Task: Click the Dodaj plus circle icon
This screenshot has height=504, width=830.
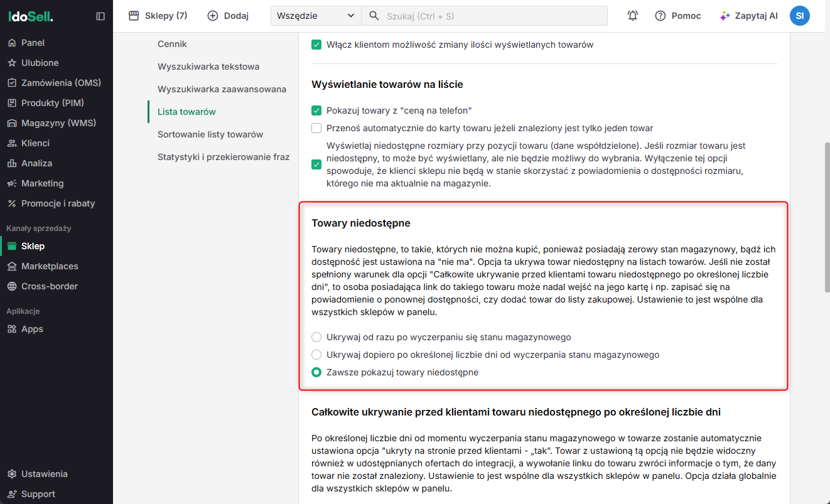Action: point(213,16)
